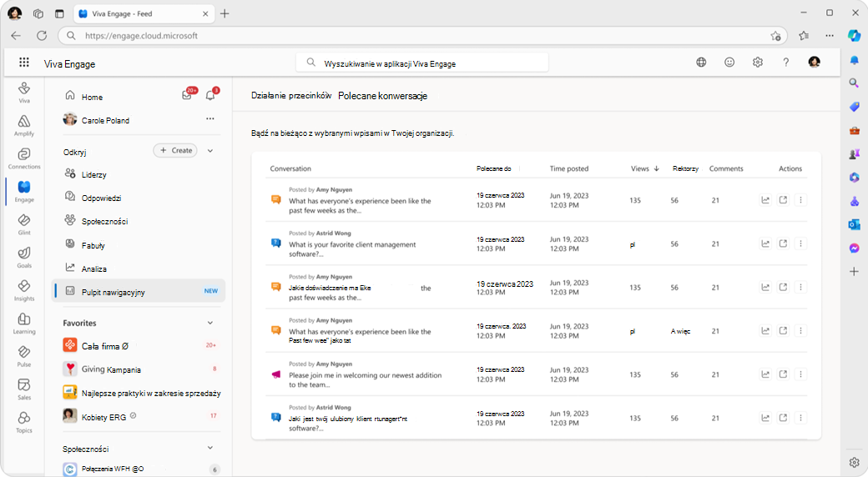Image resolution: width=868 pixels, height=477 pixels.
Task: Click the Copilot icon in browser sidebar
Action: point(854,35)
